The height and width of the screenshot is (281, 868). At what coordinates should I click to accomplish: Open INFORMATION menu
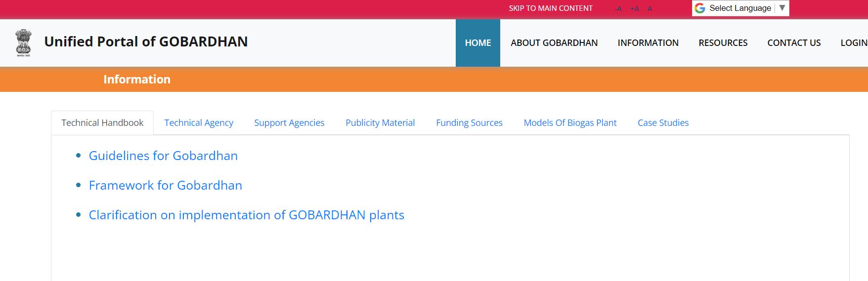(648, 43)
